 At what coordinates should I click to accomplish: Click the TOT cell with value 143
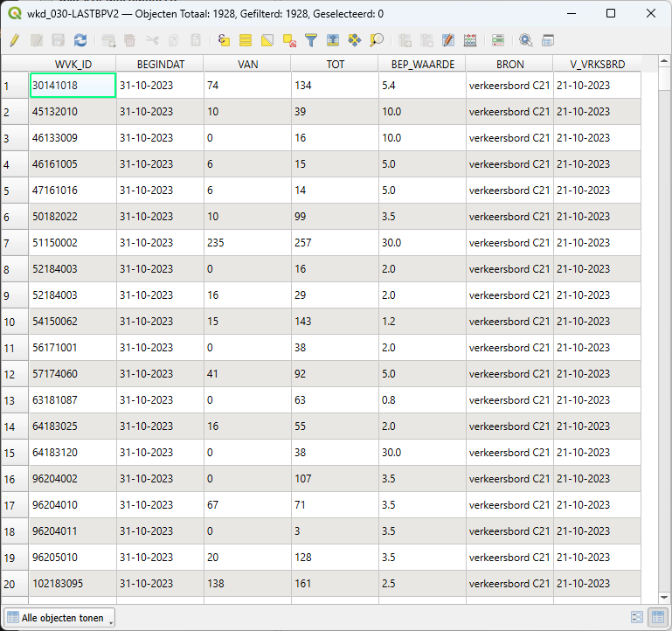(x=336, y=321)
